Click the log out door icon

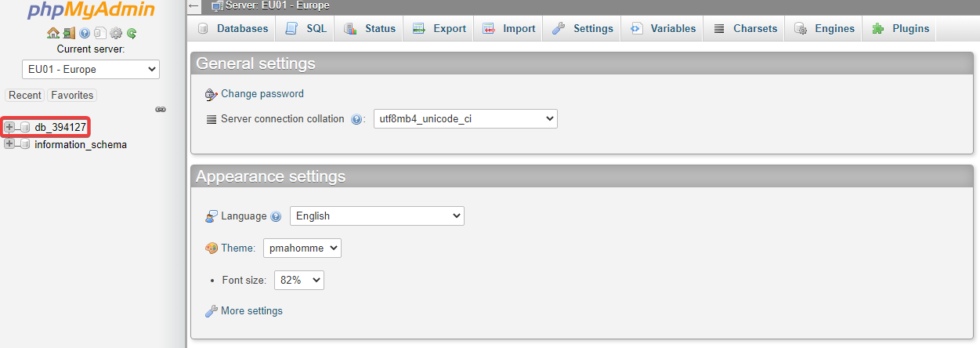coord(69,33)
